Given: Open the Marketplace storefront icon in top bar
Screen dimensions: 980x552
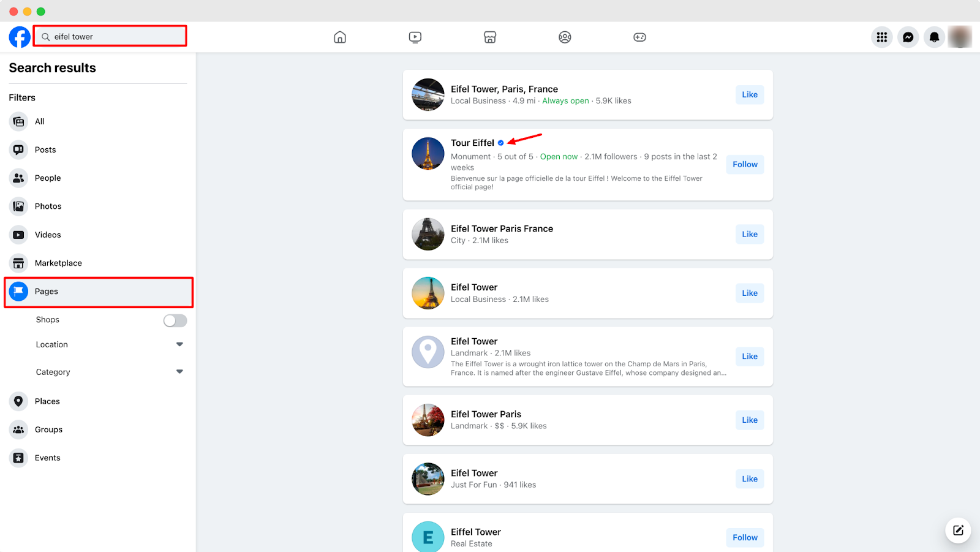Looking at the screenshot, I should point(490,37).
